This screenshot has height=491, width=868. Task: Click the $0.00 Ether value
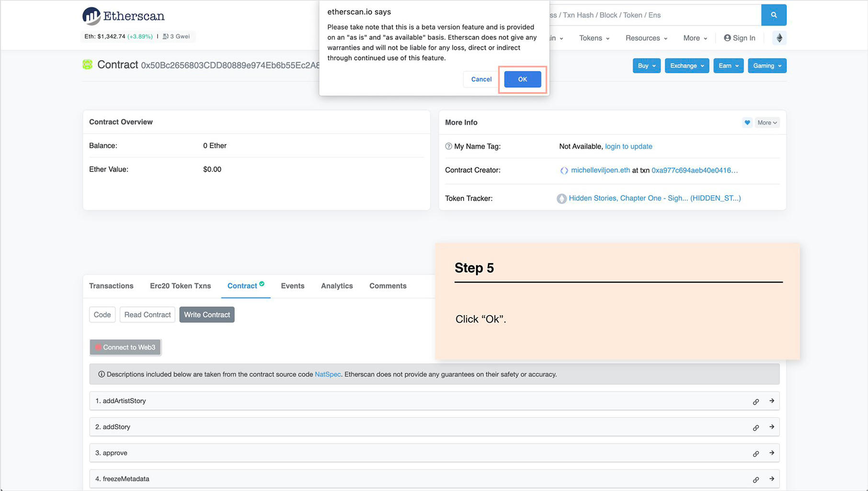(x=212, y=169)
